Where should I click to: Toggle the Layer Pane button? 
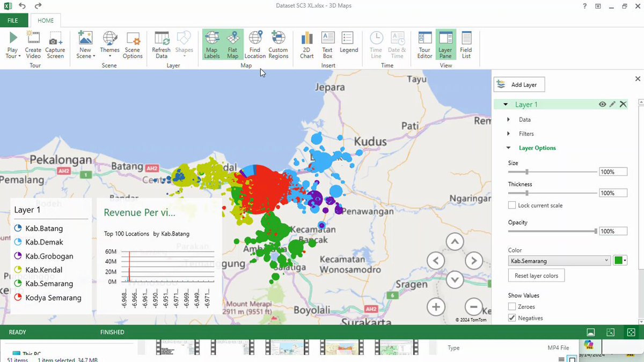(445, 45)
